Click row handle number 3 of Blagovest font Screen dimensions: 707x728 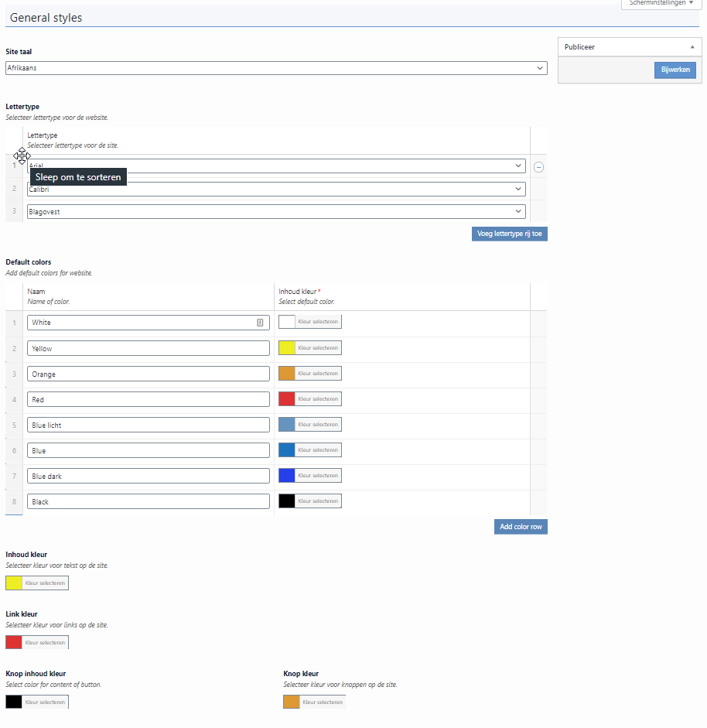click(x=14, y=211)
